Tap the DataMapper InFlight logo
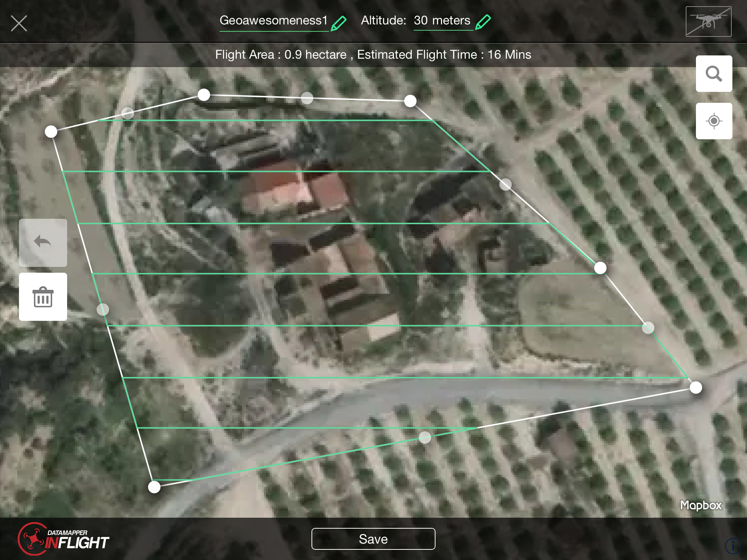 point(63,539)
